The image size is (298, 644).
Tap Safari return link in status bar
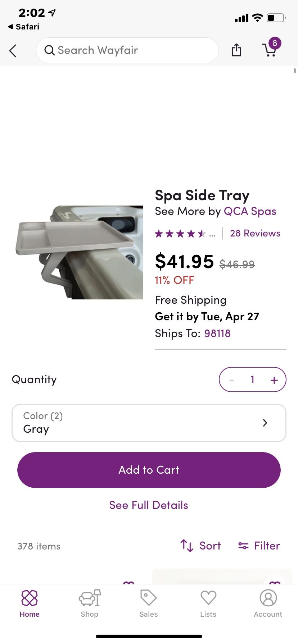[23, 26]
